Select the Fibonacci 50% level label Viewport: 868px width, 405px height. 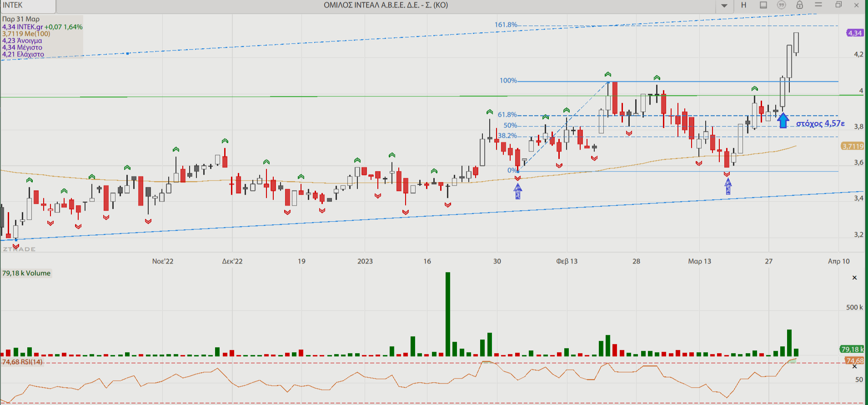(x=510, y=126)
